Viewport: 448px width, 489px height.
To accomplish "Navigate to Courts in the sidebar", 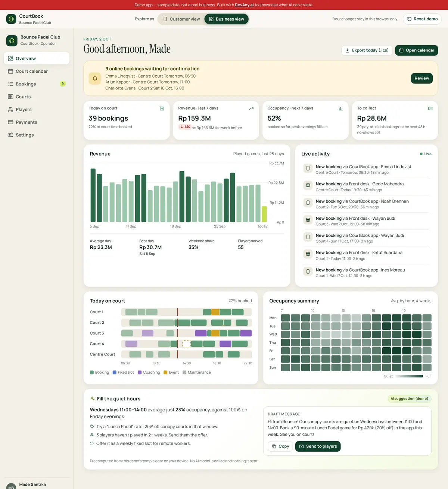I will tap(37, 97).
